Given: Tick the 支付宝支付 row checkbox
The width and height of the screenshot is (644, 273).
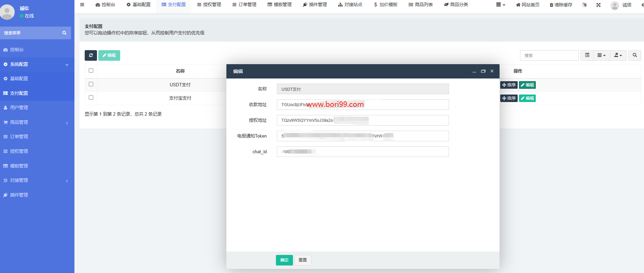Looking at the screenshot, I should (x=91, y=97).
